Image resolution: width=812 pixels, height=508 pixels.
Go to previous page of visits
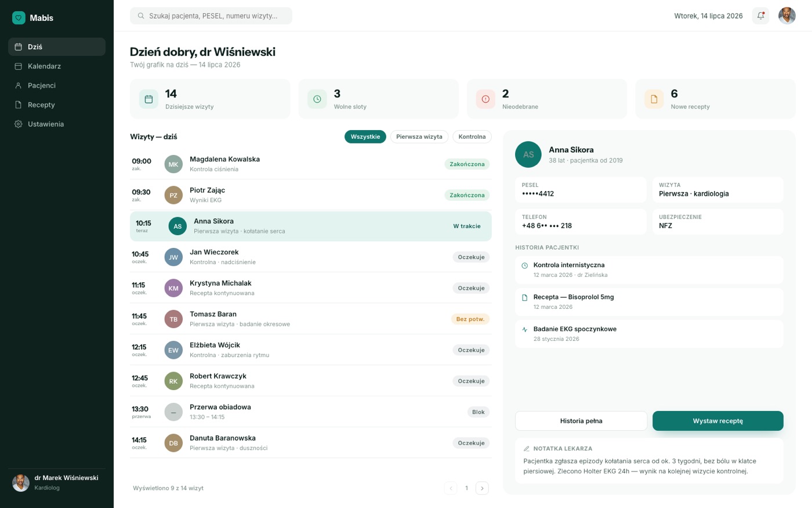tap(451, 488)
